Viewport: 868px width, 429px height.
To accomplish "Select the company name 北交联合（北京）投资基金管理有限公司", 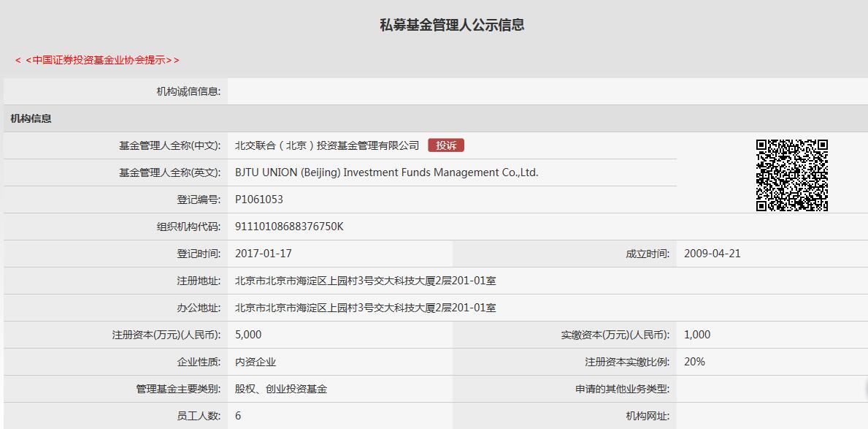I will tap(327, 145).
